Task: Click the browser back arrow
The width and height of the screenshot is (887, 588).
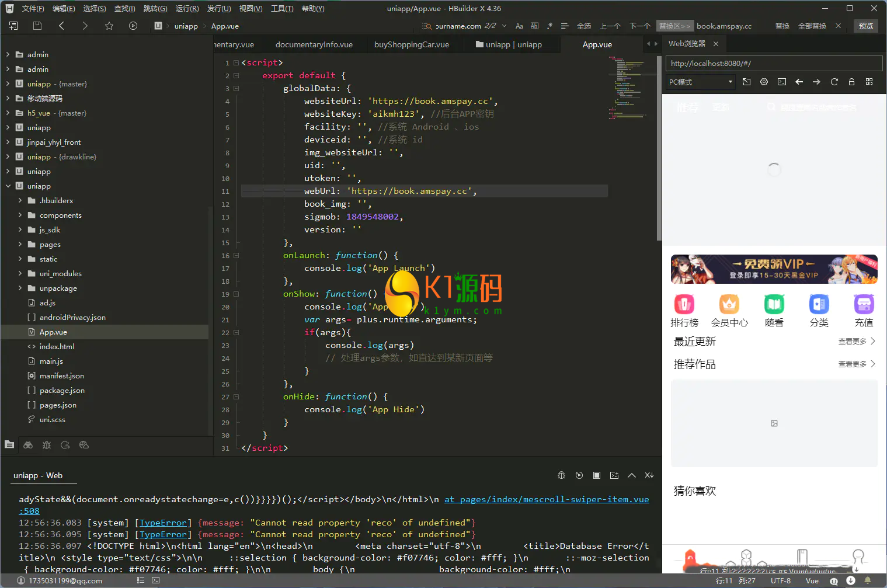Action: [x=799, y=82]
